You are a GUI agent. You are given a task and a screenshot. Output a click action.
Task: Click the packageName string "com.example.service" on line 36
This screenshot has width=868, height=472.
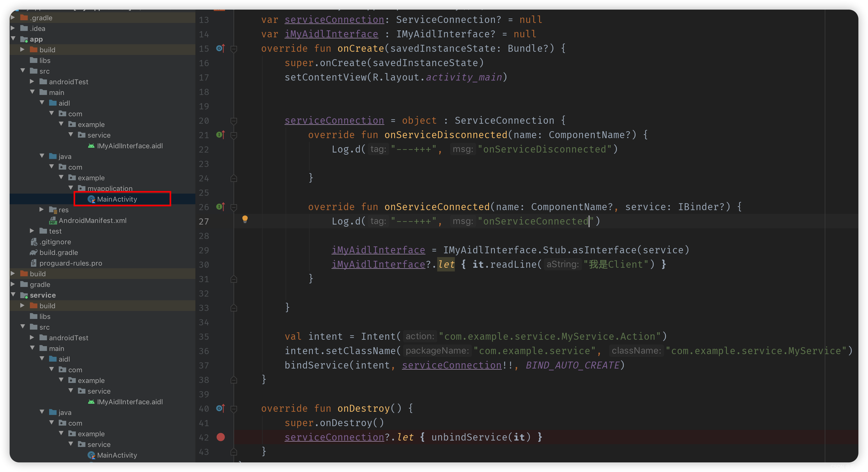[535, 351]
